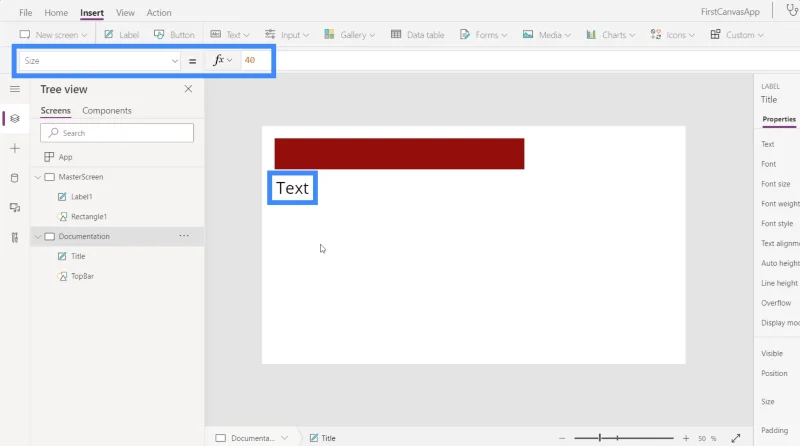Select Label1 in the tree

[82, 197]
